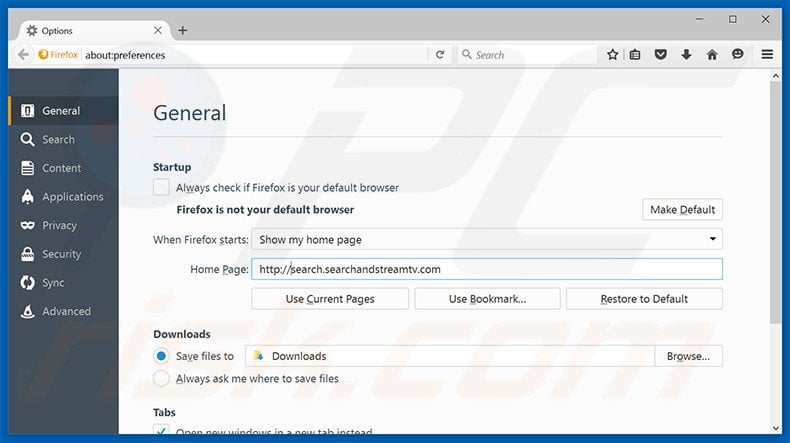Open a new tab with the plus button
Viewport: 790px width, 443px height.
pyautogui.click(x=182, y=31)
